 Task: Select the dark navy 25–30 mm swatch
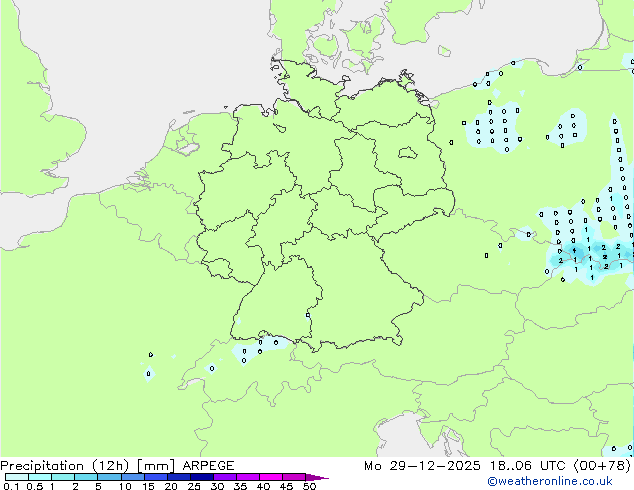[x=201, y=477]
